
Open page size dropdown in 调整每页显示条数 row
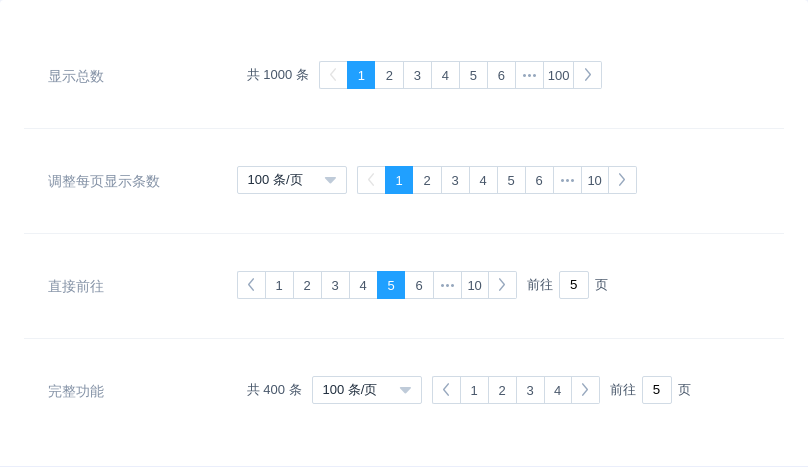point(291,180)
